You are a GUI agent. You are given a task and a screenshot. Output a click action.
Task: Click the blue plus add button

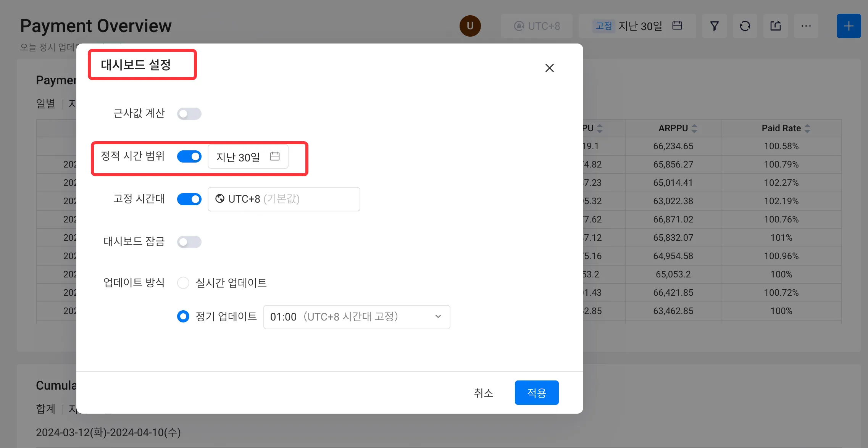tap(849, 26)
